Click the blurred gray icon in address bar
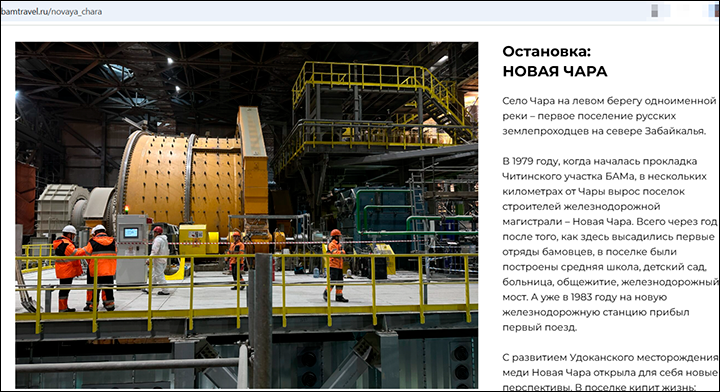720x392 pixels. click(655, 11)
